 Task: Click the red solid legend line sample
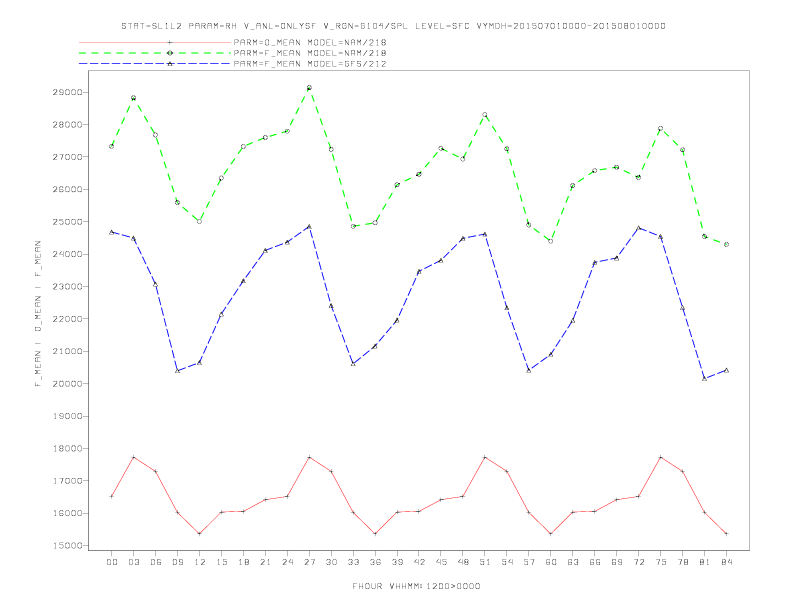pyautogui.click(x=155, y=42)
